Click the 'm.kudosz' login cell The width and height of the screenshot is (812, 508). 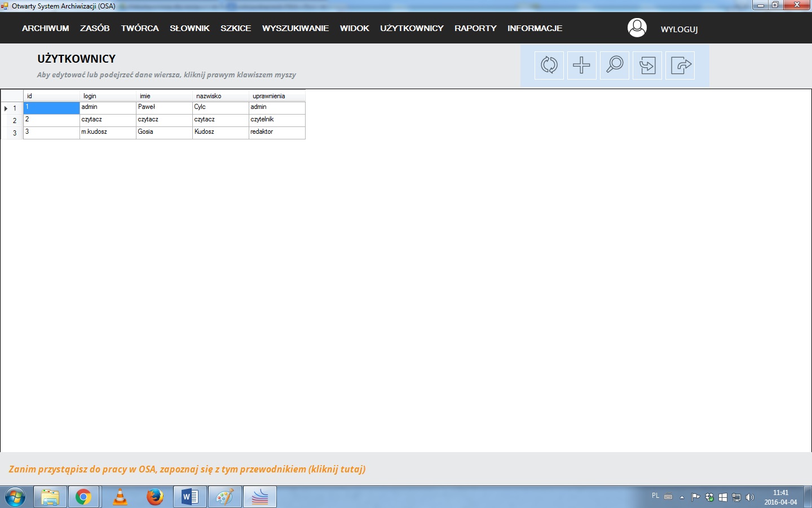click(108, 133)
